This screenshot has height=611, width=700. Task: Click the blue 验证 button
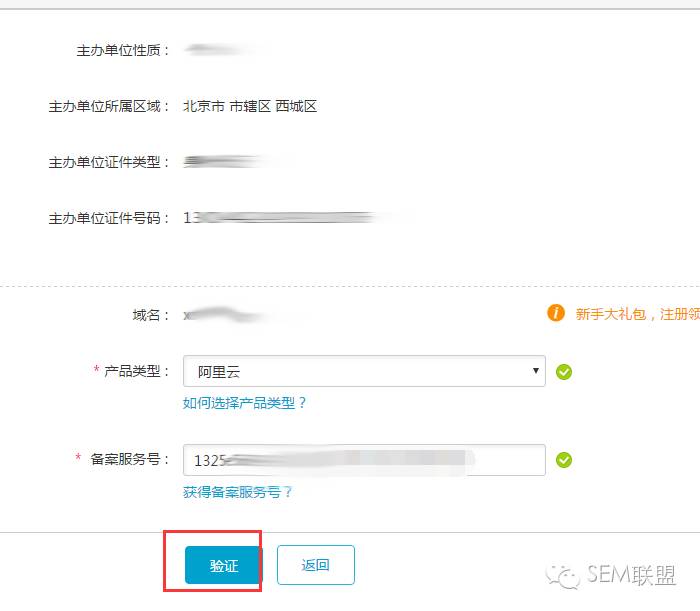tap(224, 565)
